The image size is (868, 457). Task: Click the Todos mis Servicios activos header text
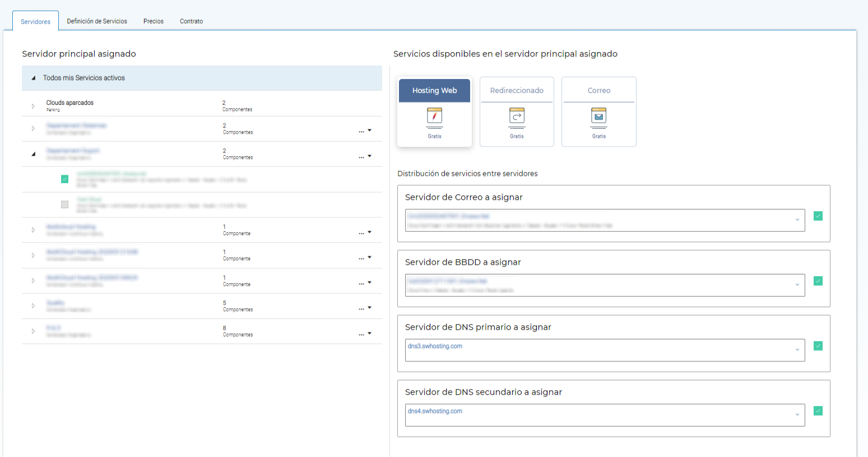click(x=84, y=78)
